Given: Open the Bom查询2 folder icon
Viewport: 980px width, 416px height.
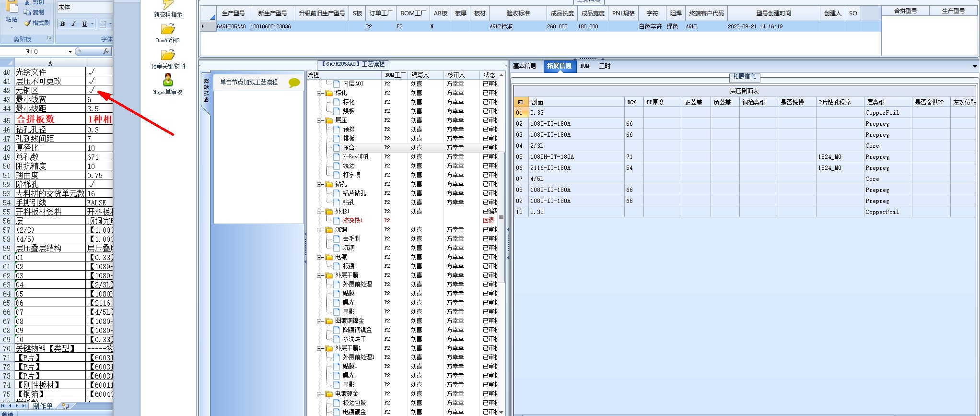Looking at the screenshot, I should tap(168, 29).
